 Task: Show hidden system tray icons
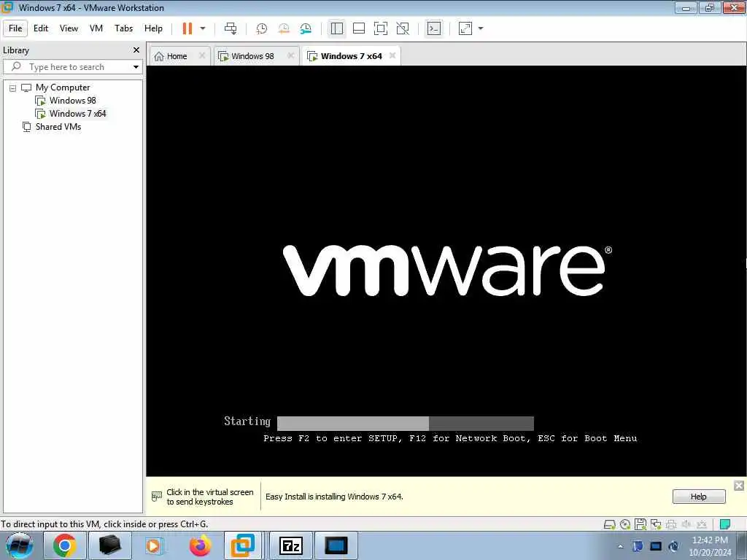pos(620,546)
